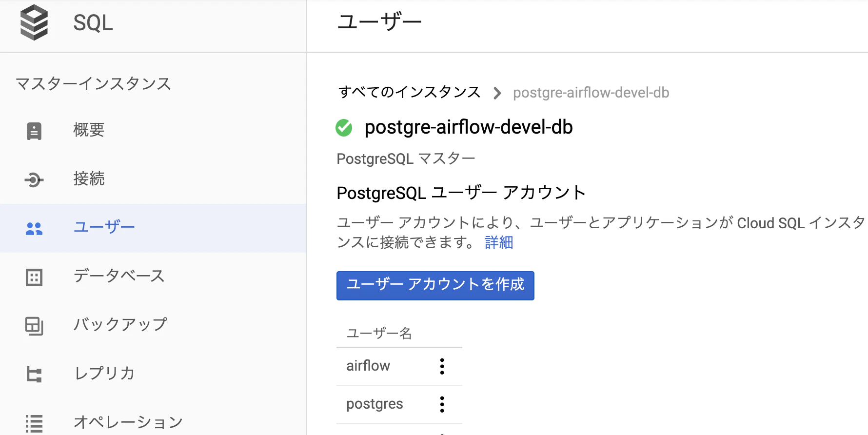This screenshot has width=868, height=435.
Task: Click the オペレーション list icon
Action: point(34,423)
